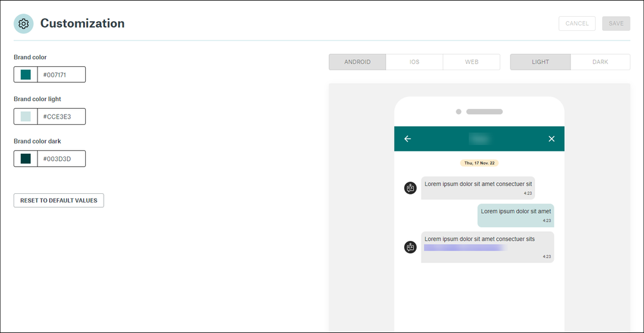Edit the #003D3D hex value field
644x333 pixels.
(x=61, y=158)
